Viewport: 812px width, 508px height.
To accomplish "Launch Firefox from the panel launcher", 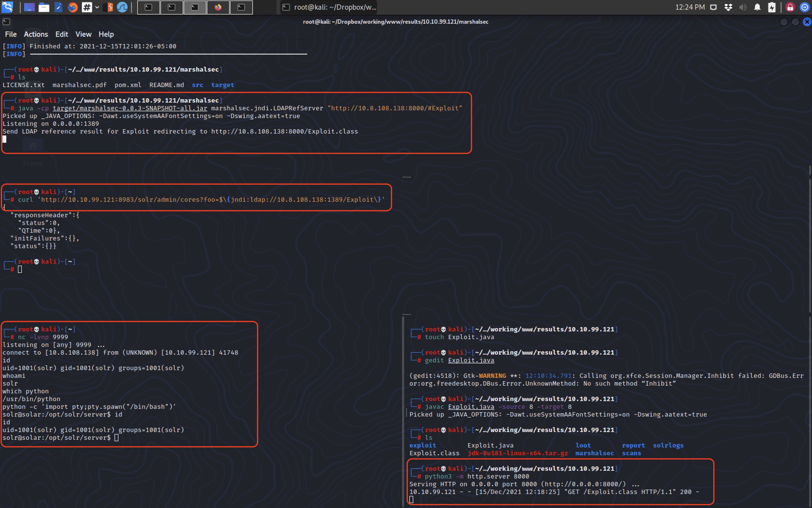I will (x=72, y=7).
